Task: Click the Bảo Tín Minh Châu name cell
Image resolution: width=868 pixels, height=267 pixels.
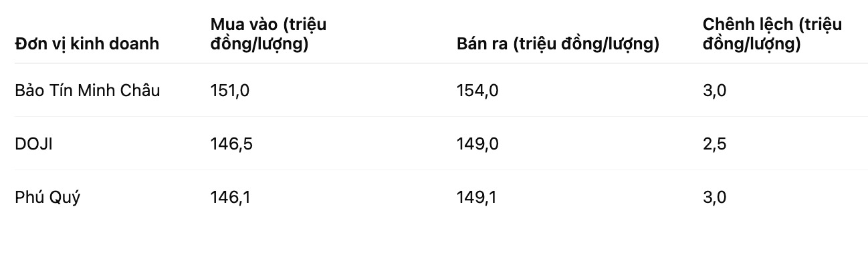Action: point(88,90)
